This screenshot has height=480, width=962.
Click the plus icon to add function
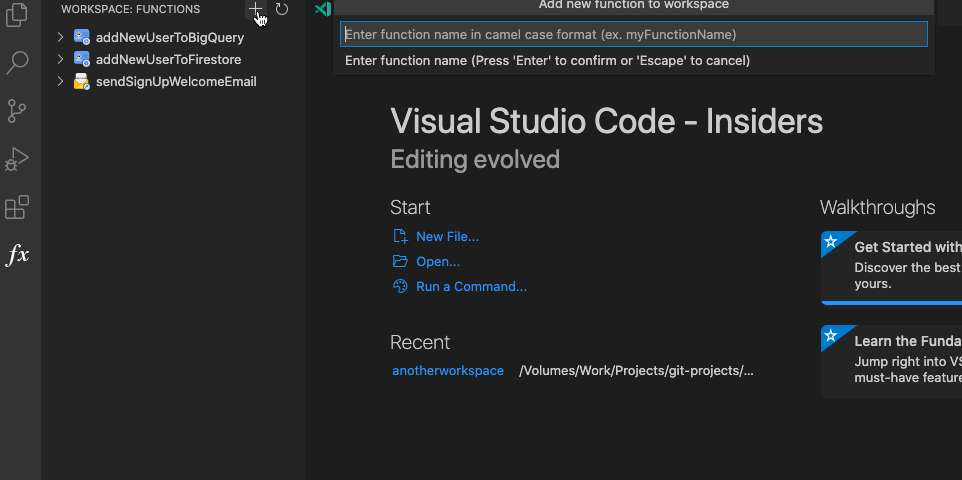point(255,9)
